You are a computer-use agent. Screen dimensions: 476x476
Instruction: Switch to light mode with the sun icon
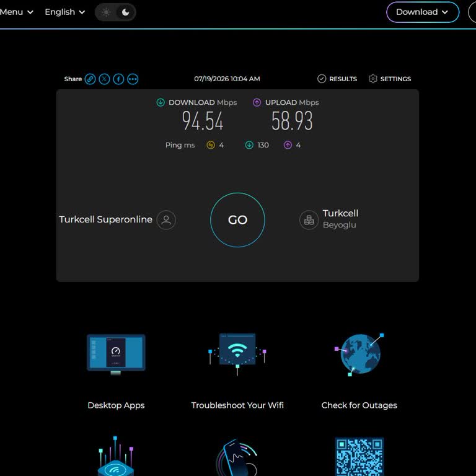pos(106,12)
